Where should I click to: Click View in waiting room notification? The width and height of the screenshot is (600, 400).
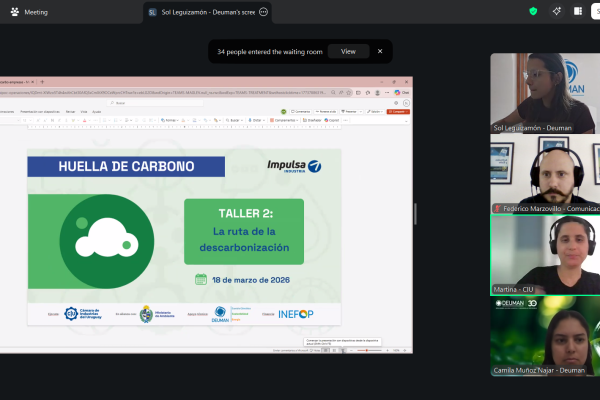point(348,51)
